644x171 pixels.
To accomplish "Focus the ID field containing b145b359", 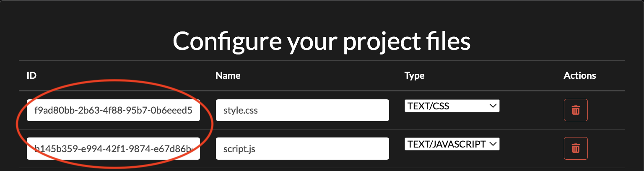I will click(x=113, y=148).
